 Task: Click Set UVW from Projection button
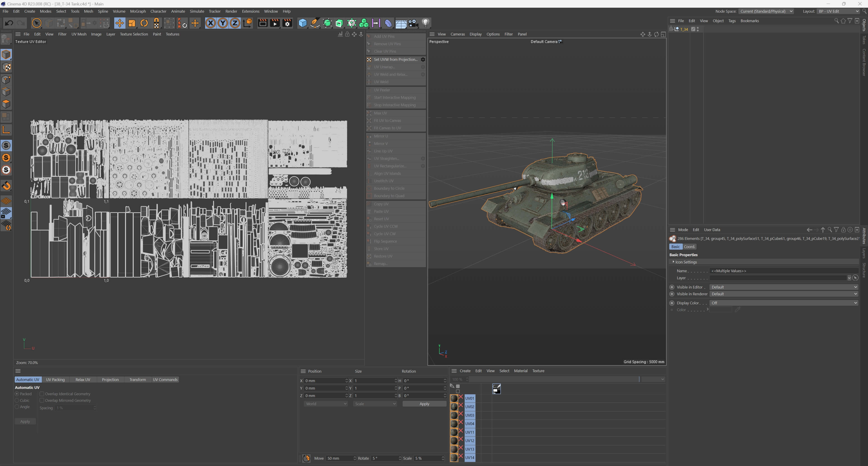coord(395,59)
